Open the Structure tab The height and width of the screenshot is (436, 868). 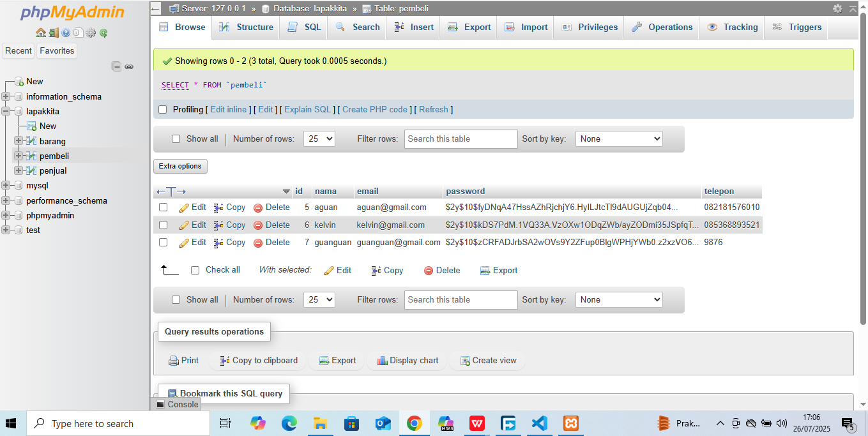[246, 27]
